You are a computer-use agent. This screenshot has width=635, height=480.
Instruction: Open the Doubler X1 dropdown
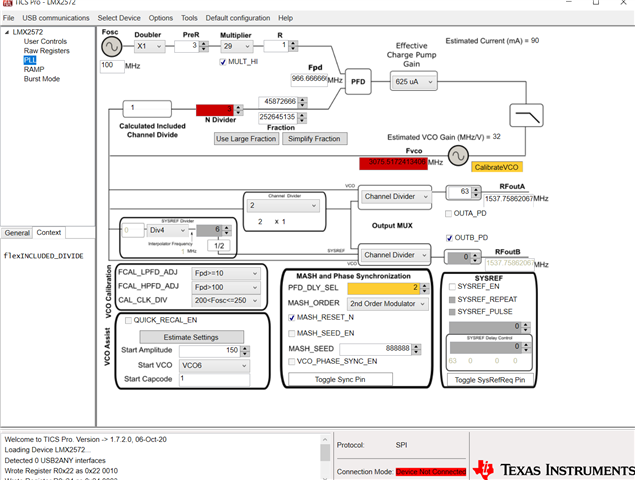(149, 46)
